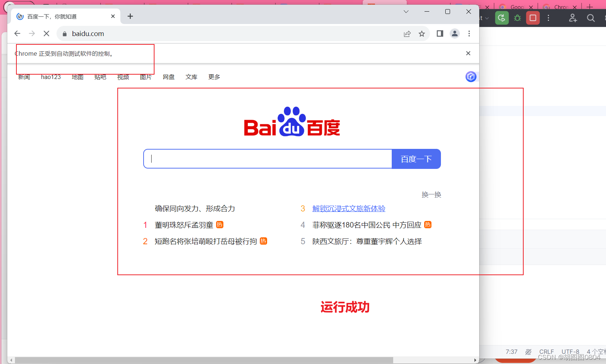The image size is (606, 364).
Task: Add a new tab in background browser
Action: (590, 7)
